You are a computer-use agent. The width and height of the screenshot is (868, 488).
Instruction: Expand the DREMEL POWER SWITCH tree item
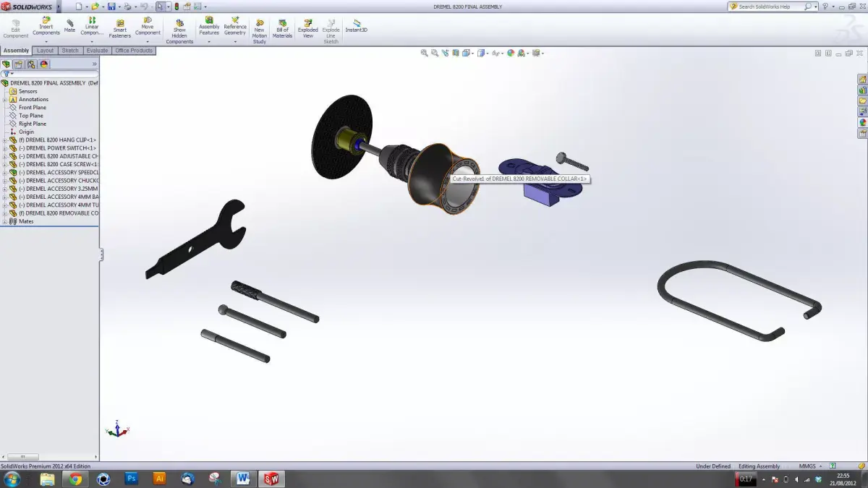point(6,147)
